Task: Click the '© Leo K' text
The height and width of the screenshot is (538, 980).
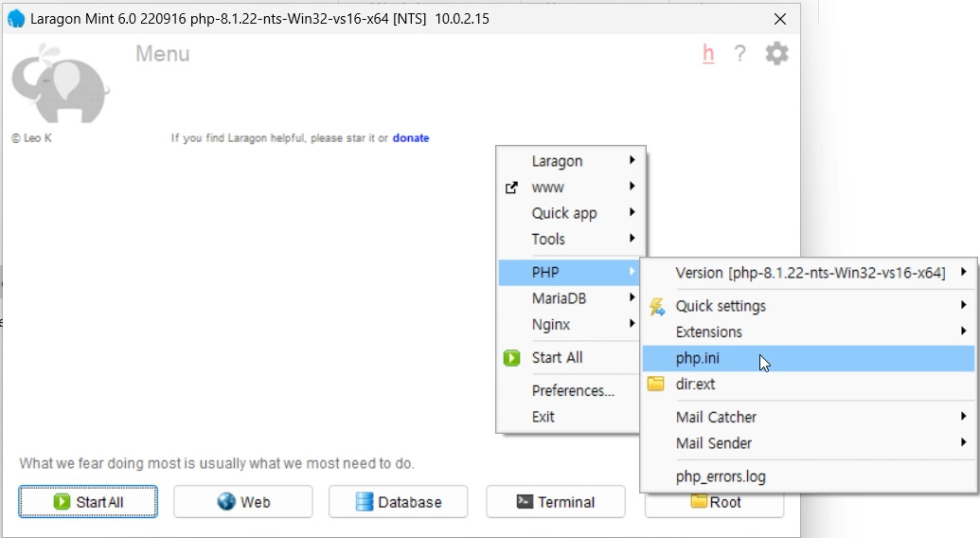Action: (x=31, y=138)
